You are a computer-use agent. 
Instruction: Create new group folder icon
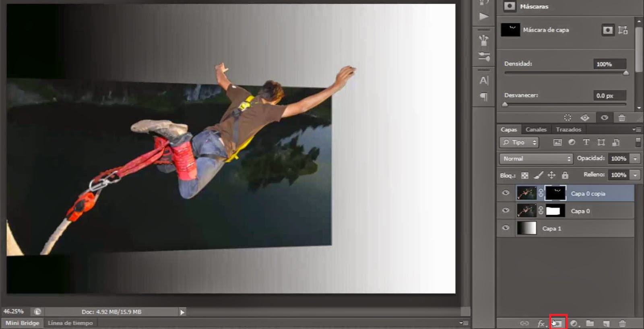(x=590, y=323)
